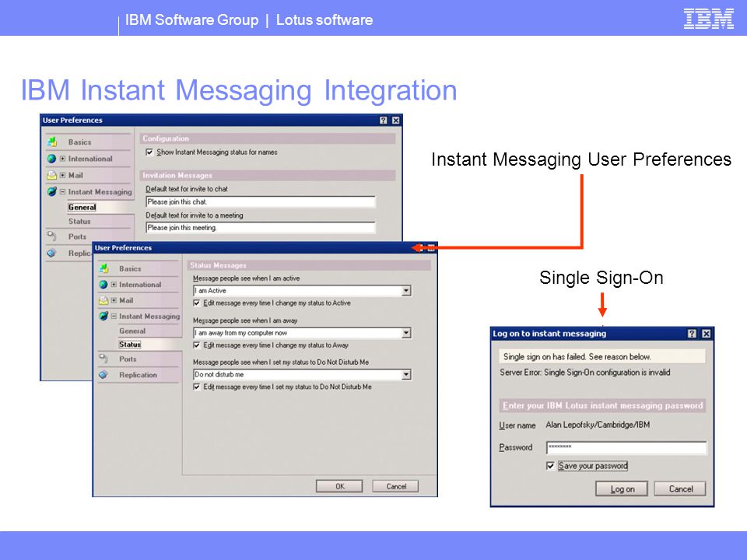Click Instant Messaging icon in front Preferences window
This screenshot has height=560, width=747.
[103, 316]
